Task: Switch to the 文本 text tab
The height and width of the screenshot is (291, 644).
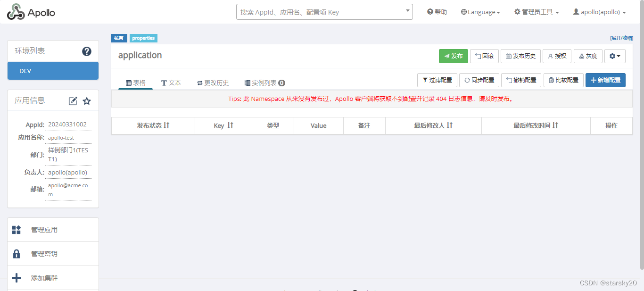Action: (171, 82)
